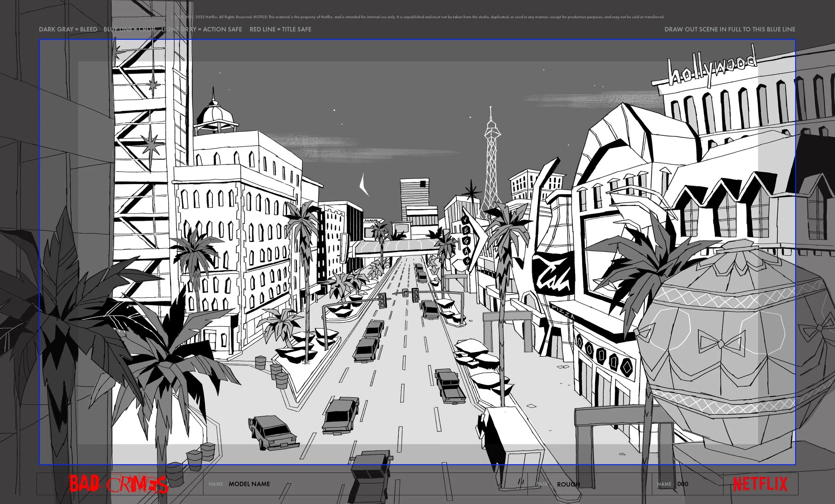Select the "000" number value
The image size is (835, 504).
[682, 484]
